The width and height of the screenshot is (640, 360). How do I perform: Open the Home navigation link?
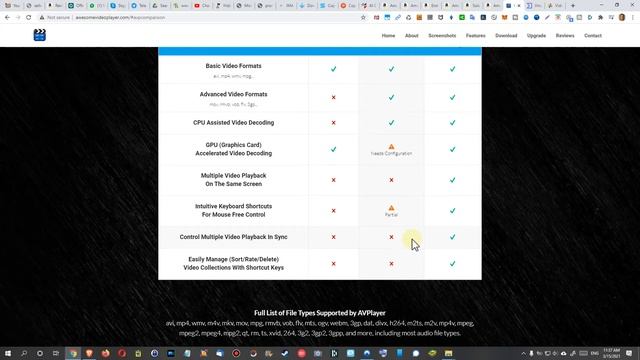(388, 36)
